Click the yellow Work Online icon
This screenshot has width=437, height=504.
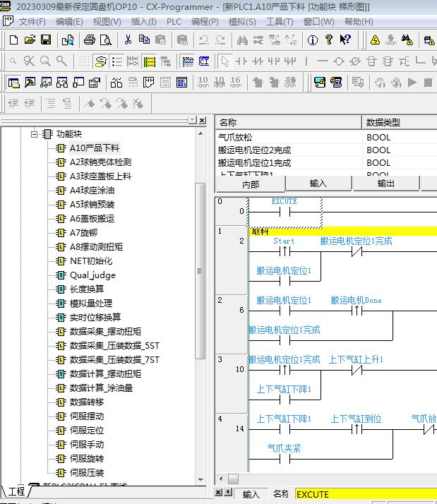pyautogui.click(x=373, y=40)
